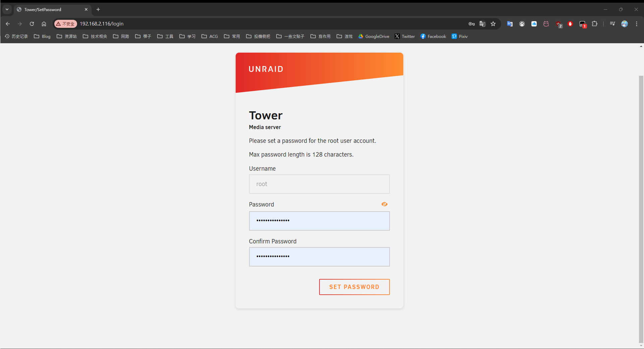Open the Facebook bookmark
Screen dimensions: 644x349
[433, 36]
